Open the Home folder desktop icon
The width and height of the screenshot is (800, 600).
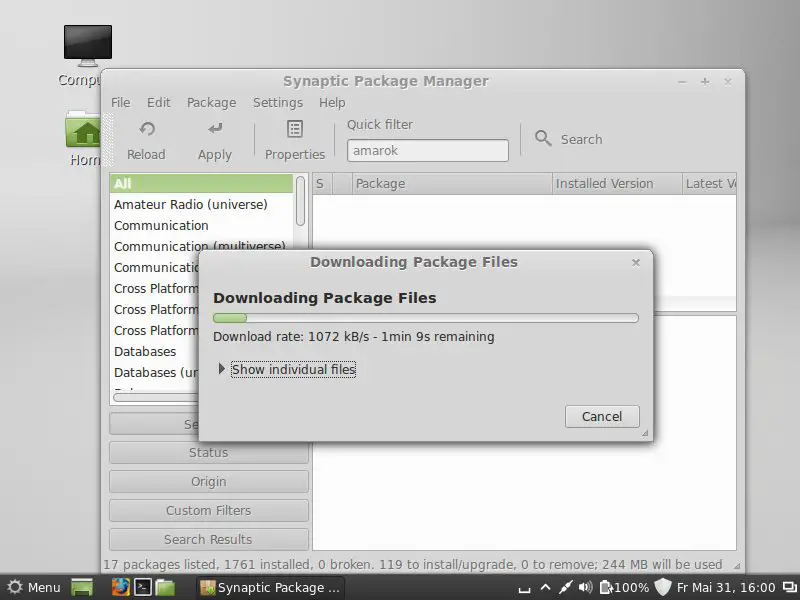(x=83, y=130)
